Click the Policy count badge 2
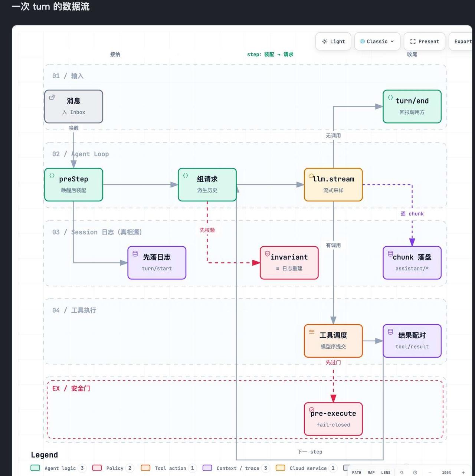This screenshot has width=475, height=476. tap(130, 468)
